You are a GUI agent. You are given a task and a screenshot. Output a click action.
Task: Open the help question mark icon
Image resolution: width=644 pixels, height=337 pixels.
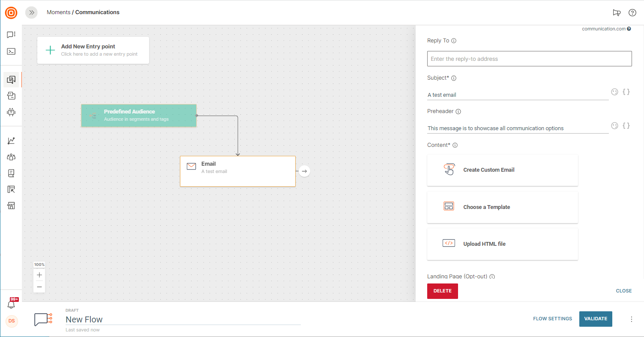pos(632,13)
